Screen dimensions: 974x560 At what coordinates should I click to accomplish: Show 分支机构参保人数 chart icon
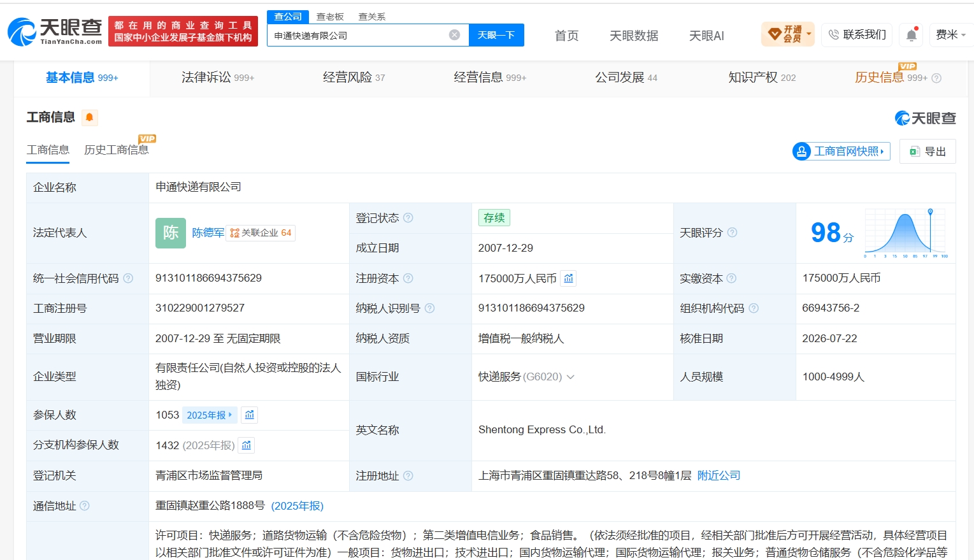click(247, 445)
